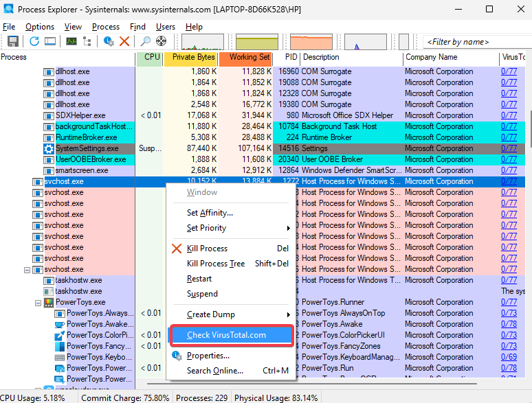Open the Options menu
Screen dimensions: 532x403
(x=40, y=27)
